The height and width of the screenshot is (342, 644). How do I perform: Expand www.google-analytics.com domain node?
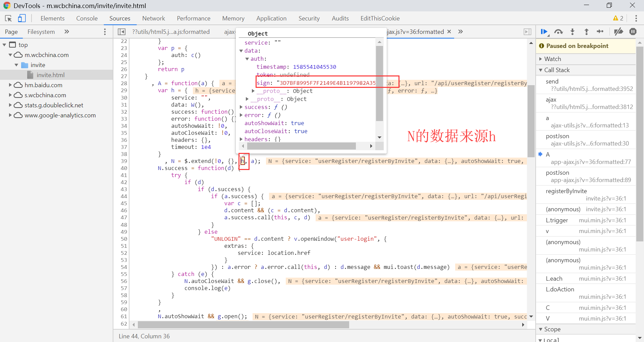click(10, 115)
